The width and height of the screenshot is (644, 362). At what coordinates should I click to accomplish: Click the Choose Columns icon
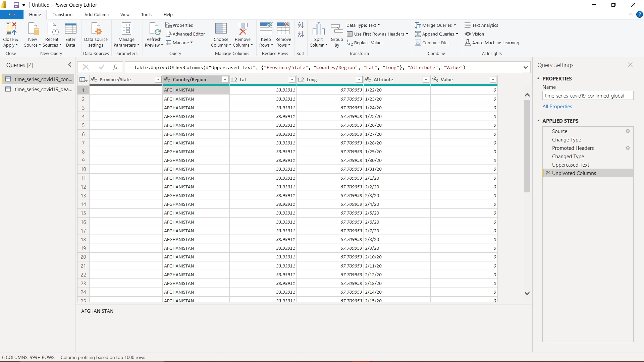pyautogui.click(x=221, y=29)
